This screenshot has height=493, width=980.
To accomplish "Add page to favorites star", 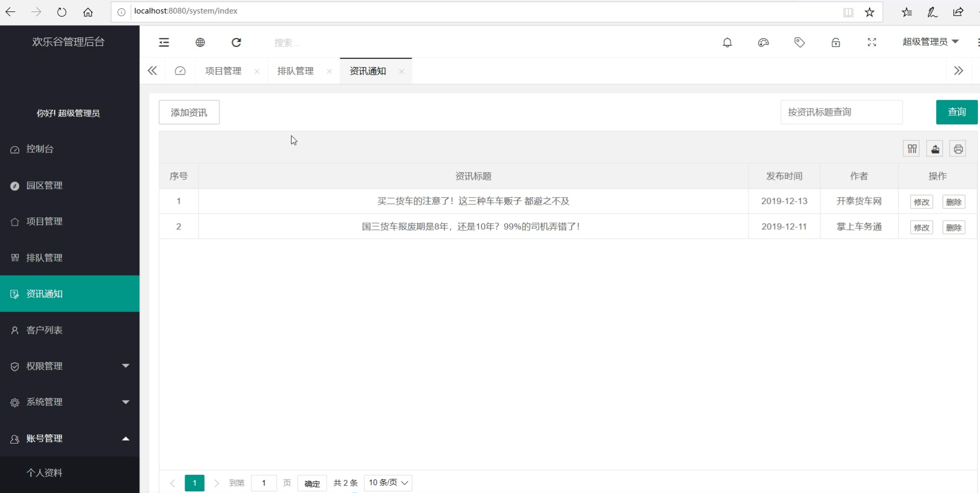I will point(870,12).
